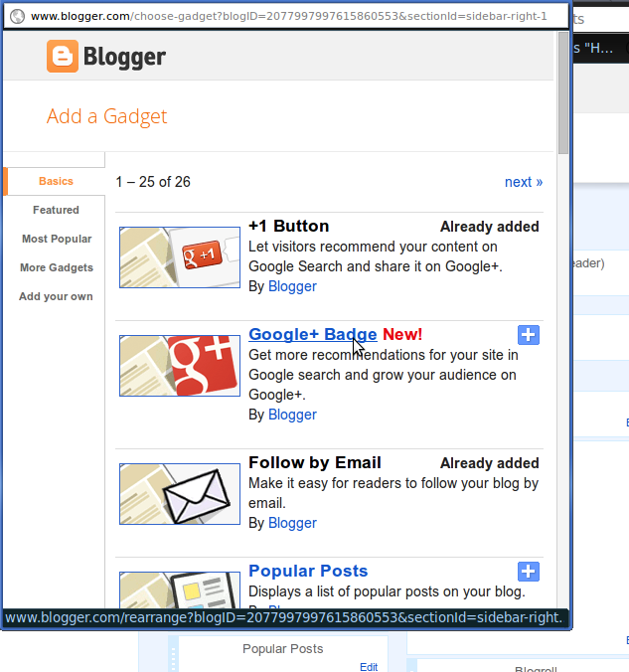Select the +1 Button gadget thumbnail

[x=180, y=257]
